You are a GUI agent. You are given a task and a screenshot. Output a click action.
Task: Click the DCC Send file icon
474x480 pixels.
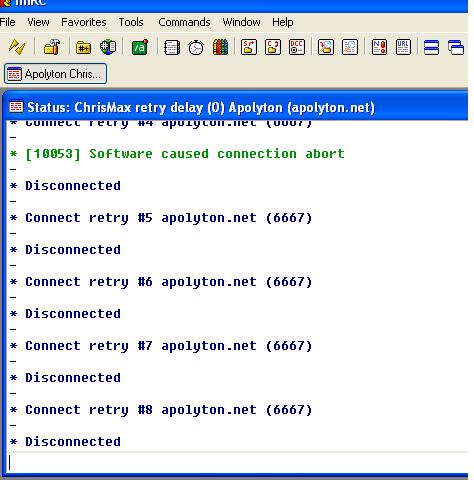click(249, 47)
